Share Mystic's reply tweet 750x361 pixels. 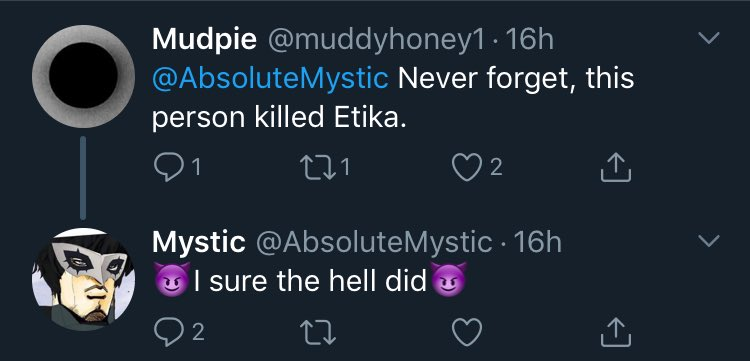616,333
